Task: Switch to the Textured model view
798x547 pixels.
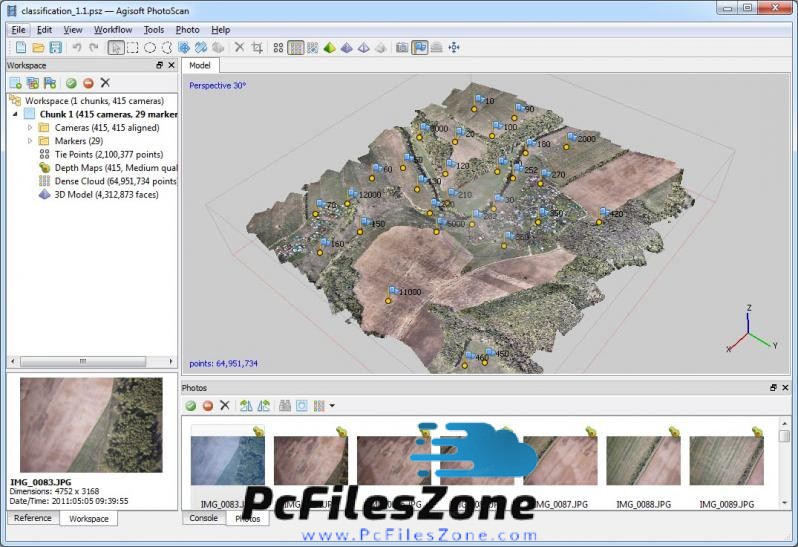Action: point(381,48)
